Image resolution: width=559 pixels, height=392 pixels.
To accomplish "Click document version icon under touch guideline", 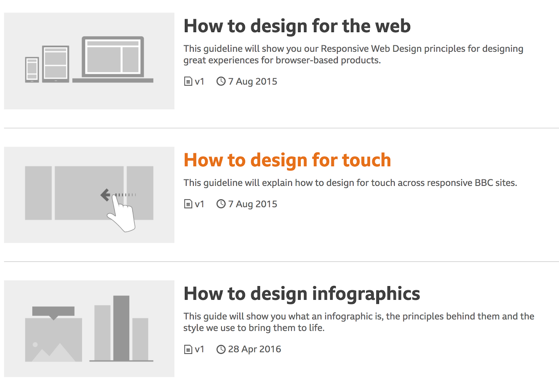I will (188, 204).
